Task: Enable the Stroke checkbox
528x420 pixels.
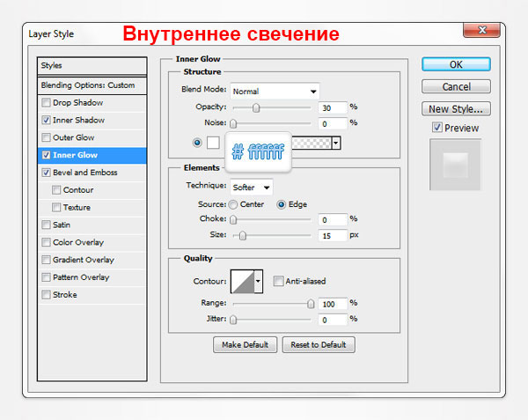Action: tap(46, 295)
